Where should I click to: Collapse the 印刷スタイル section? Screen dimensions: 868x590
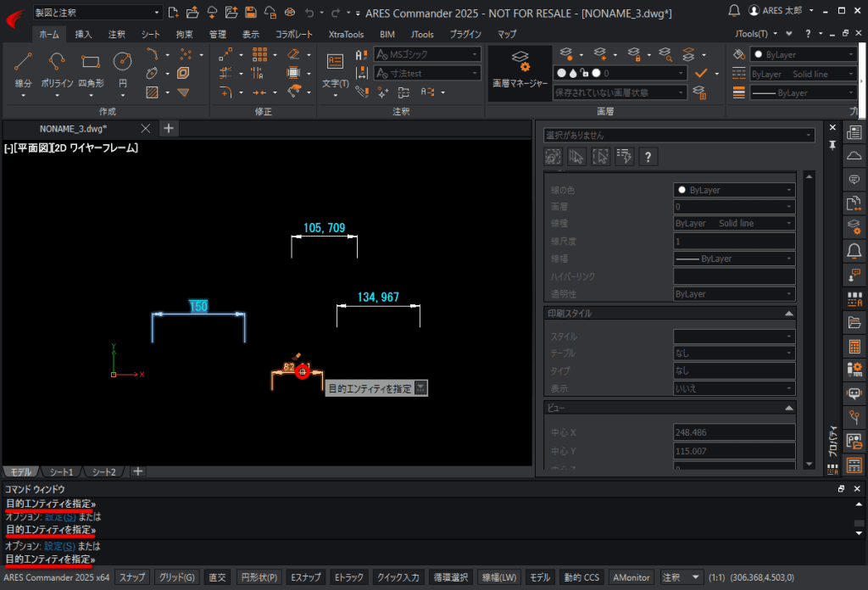pyautogui.click(x=789, y=314)
